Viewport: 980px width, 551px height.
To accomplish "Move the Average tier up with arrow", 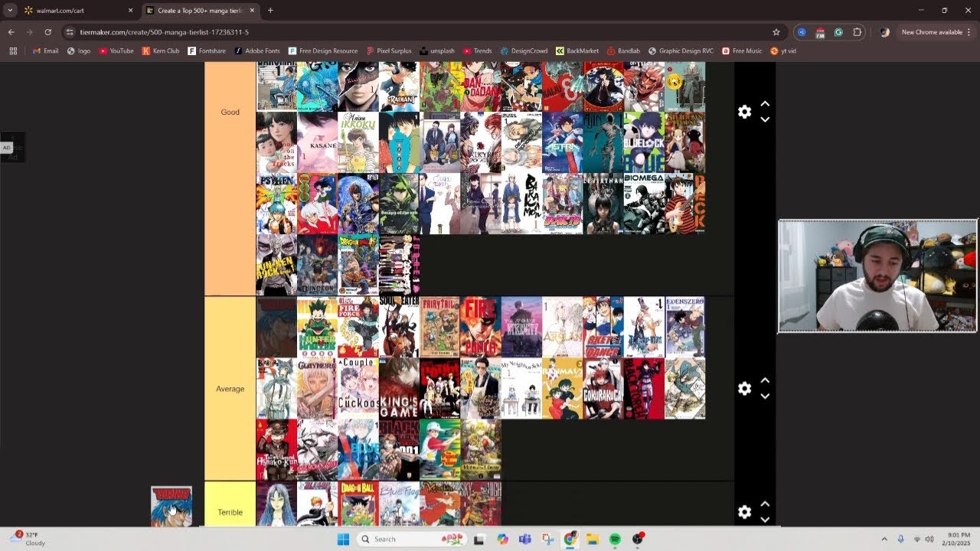I will 764,380.
